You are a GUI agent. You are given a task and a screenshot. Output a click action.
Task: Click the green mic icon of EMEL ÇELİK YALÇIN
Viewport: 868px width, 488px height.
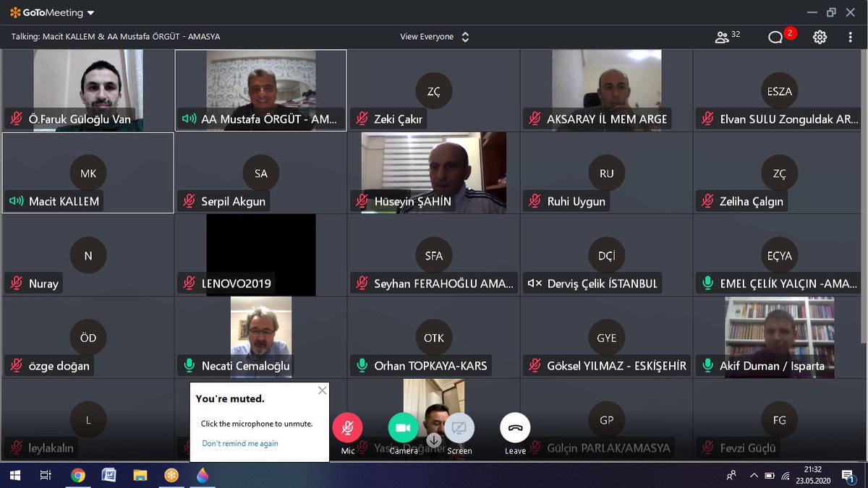coord(708,283)
